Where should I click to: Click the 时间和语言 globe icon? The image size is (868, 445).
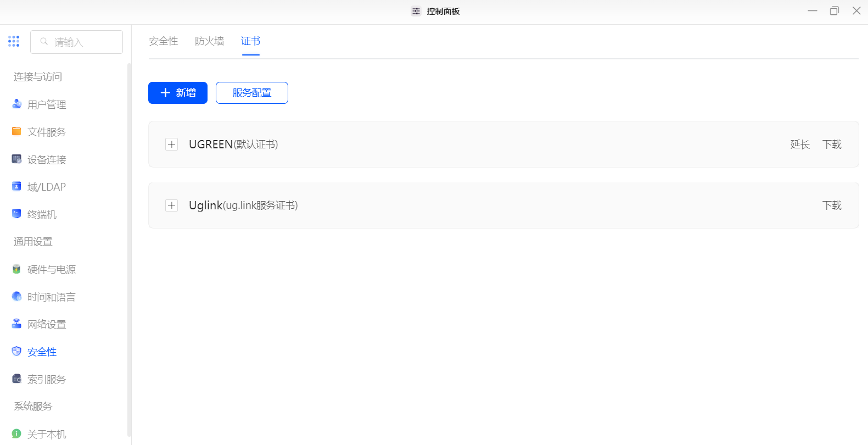[x=16, y=297]
